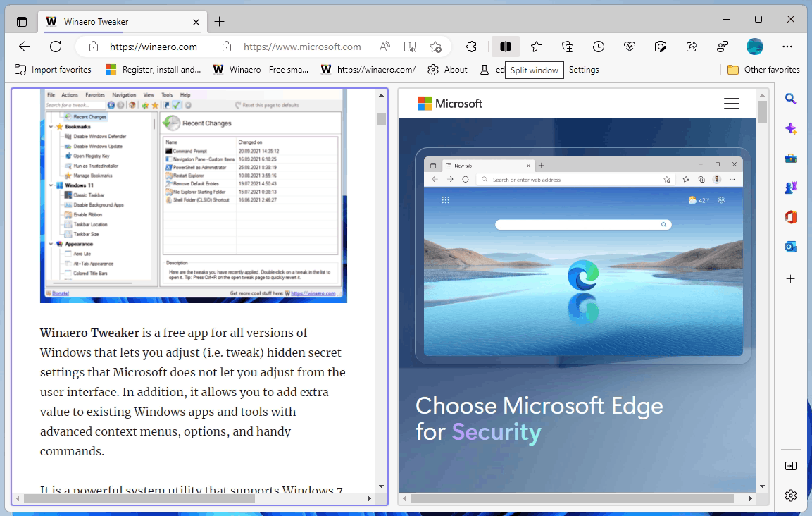Select the Winaero Tweaker tab
This screenshot has height=516, width=812.
pyautogui.click(x=96, y=21)
